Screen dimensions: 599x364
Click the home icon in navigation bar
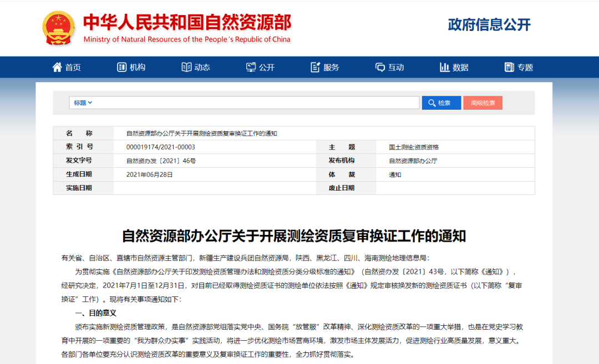coord(57,67)
